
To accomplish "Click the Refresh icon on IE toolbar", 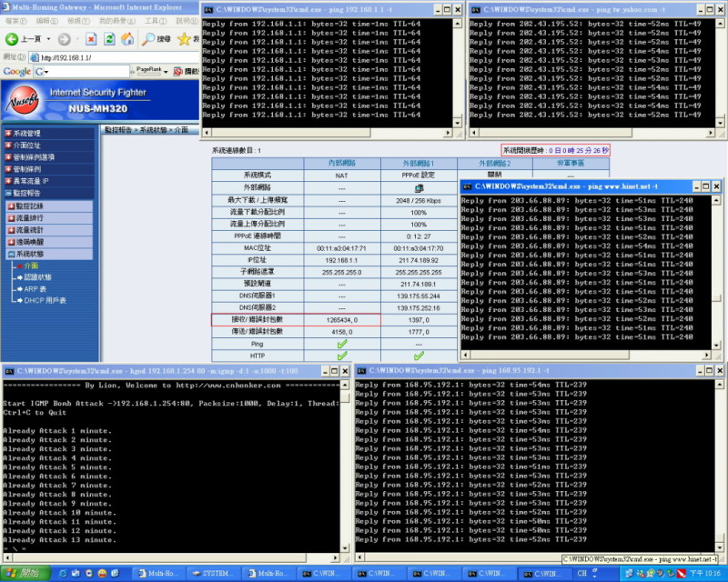I will [109, 39].
